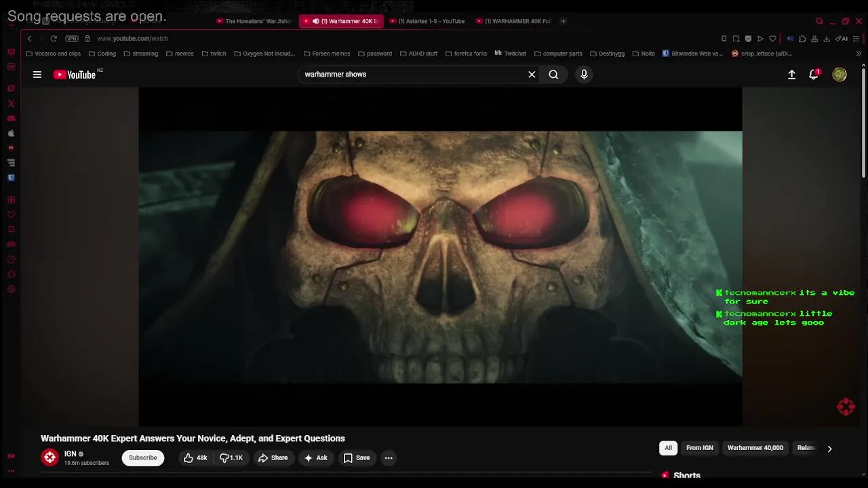The image size is (868, 488).
Task: Go to the YouTube home logo
Action: 75,75
